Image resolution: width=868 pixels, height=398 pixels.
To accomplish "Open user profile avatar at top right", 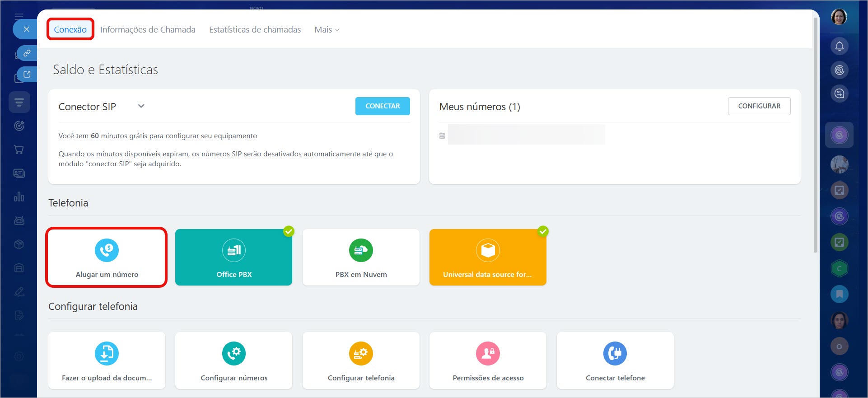I will [839, 17].
